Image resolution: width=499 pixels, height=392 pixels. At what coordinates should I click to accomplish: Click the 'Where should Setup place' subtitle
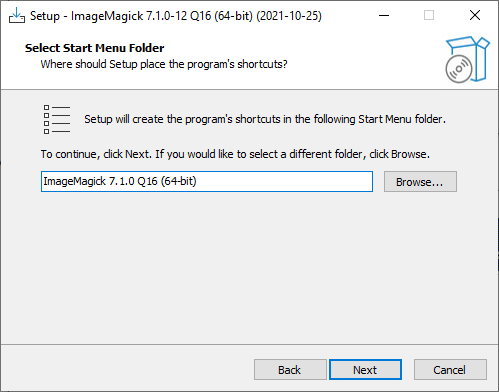click(164, 64)
